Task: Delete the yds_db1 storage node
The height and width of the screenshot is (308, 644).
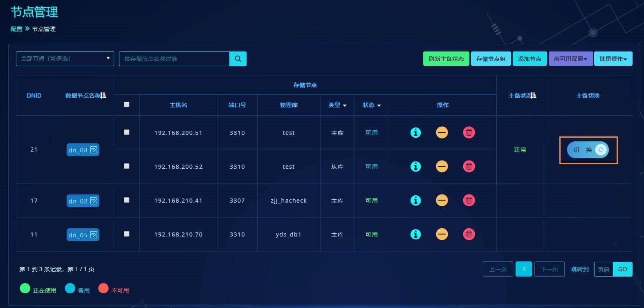Action: pyautogui.click(x=469, y=234)
